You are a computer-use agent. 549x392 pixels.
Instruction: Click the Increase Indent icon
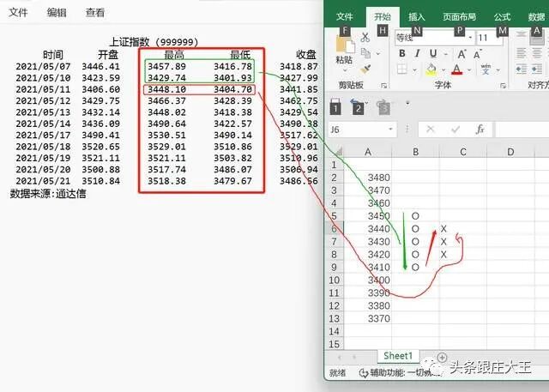point(537,69)
